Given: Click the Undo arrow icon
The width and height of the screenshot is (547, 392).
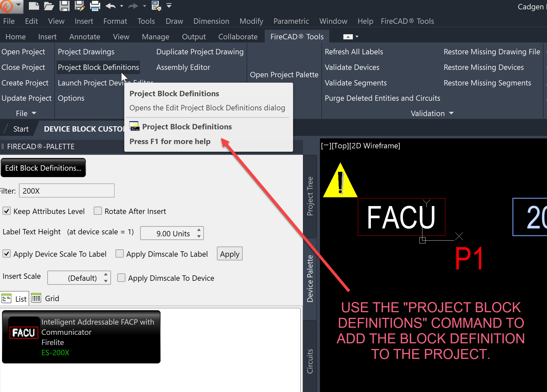Looking at the screenshot, I should tap(111, 6).
